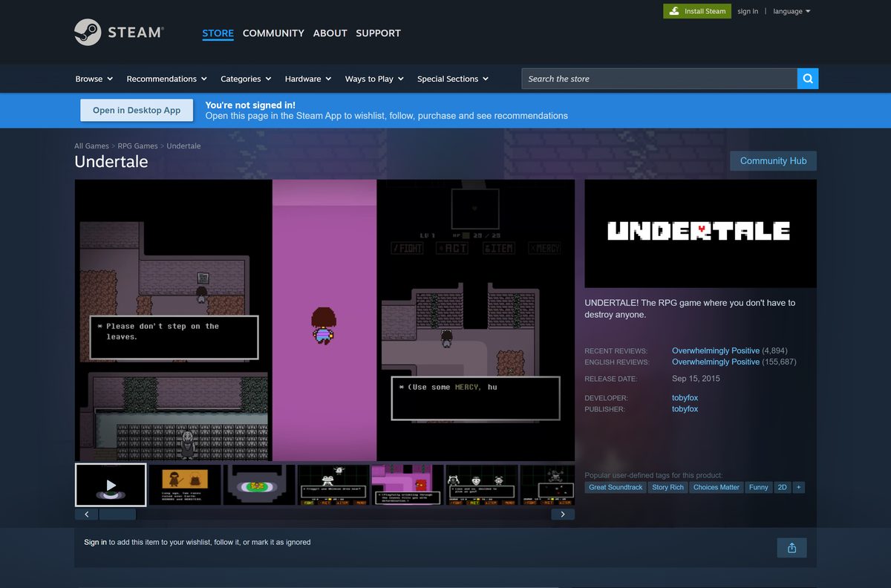Click Open in Desktop App button
This screenshot has height=588, width=891.
click(x=137, y=110)
